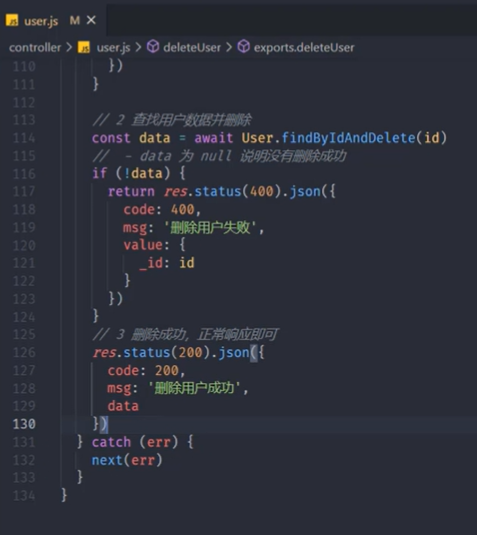Click the comment on line 125
This screenshot has width=477, height=535.
[186, 335]
